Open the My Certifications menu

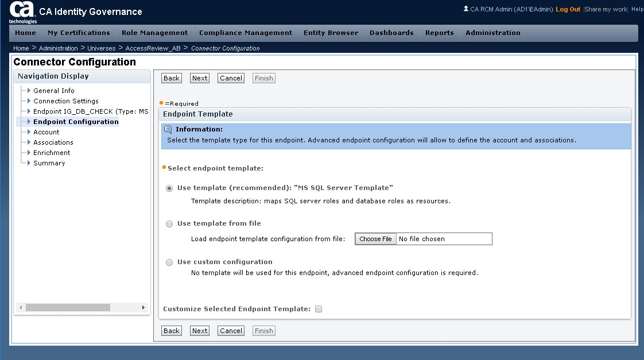coord(79,33)
